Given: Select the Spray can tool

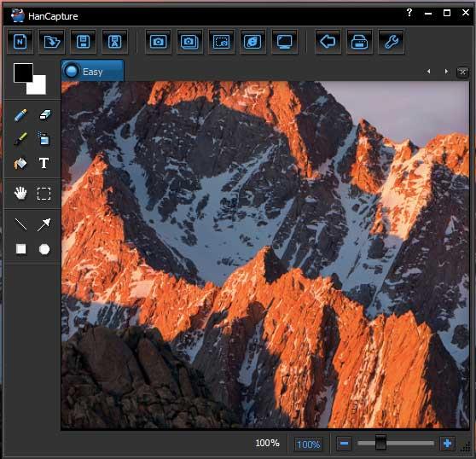Looking at the screenshot, I should click(x=44, y=138).
